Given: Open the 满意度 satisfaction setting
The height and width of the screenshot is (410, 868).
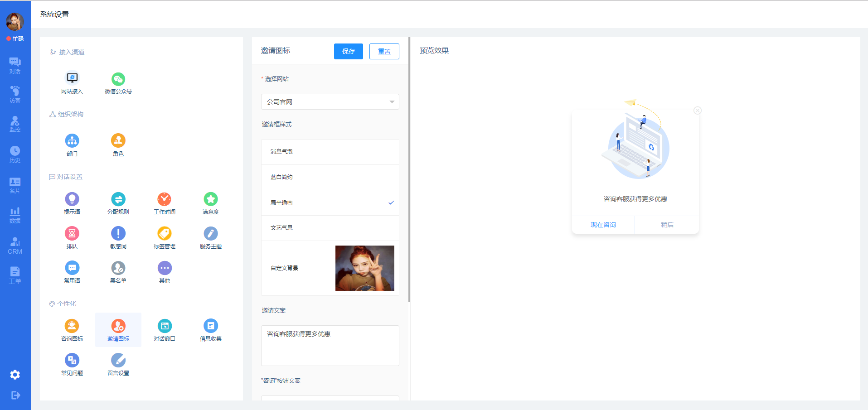Looking at the screenshot, I should coord(211,203).
